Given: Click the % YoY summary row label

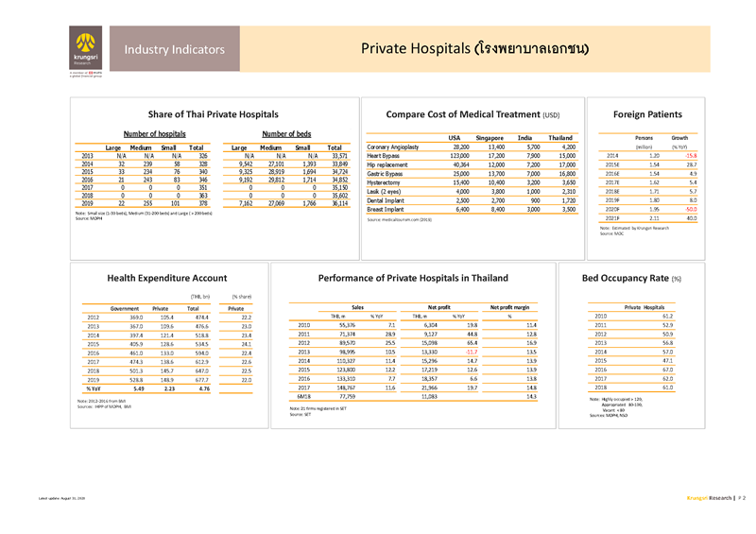Looking at the screenshot, I should [94, 388].
